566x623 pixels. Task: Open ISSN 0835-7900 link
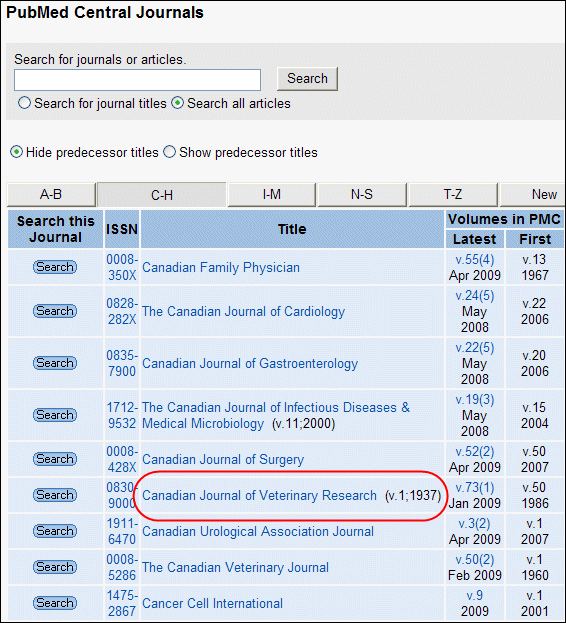(x=122, y=363)
